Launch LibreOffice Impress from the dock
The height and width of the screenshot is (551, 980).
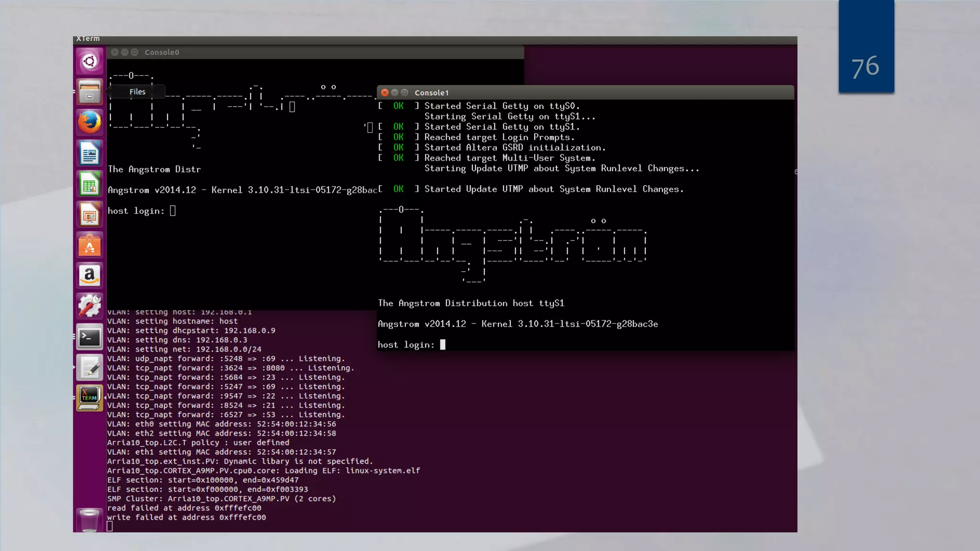click(x=89, y=215)
